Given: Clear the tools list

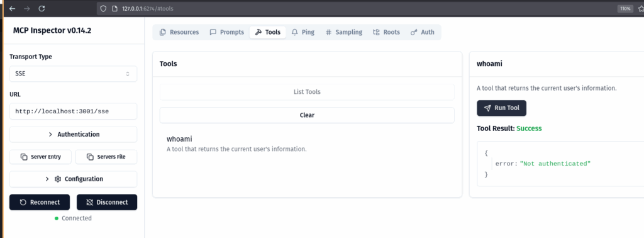Looking at the screenshot, I should [307, 115].
